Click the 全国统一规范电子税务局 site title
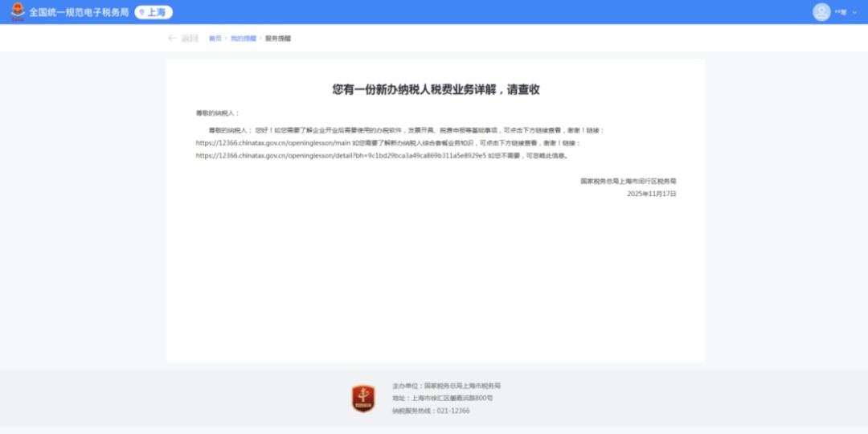The width and height of the screenshot is (868, 434). (79, 13)
